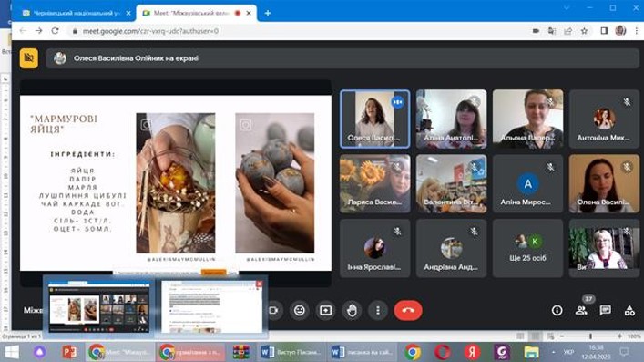Click the purple app icon on the taskbar
Screen dimensions: 644x362
coord(40,353)
